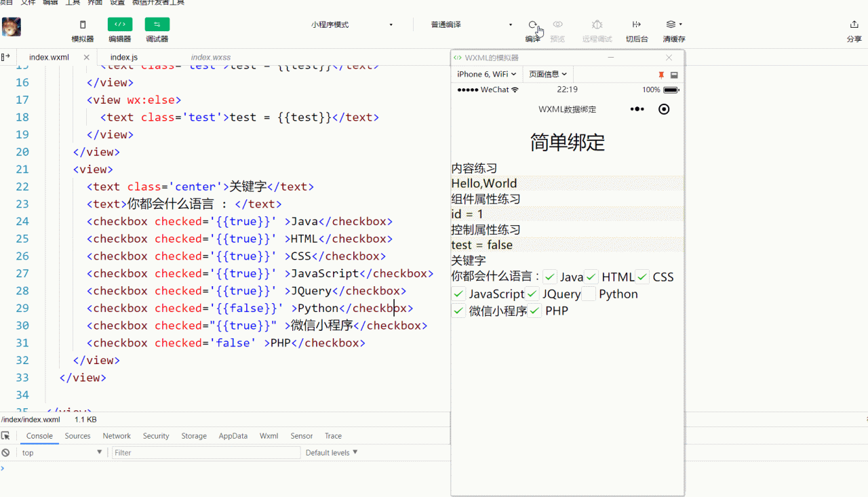Viewport: 868px width, 497px height.
Task: Select the Storage devtools tab
Action: click(194, 436)
